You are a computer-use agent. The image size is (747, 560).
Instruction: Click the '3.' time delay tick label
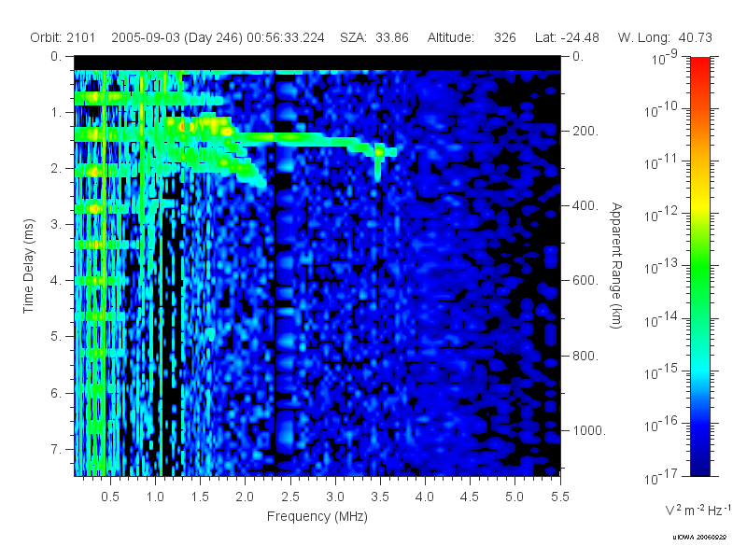(57, 224)
